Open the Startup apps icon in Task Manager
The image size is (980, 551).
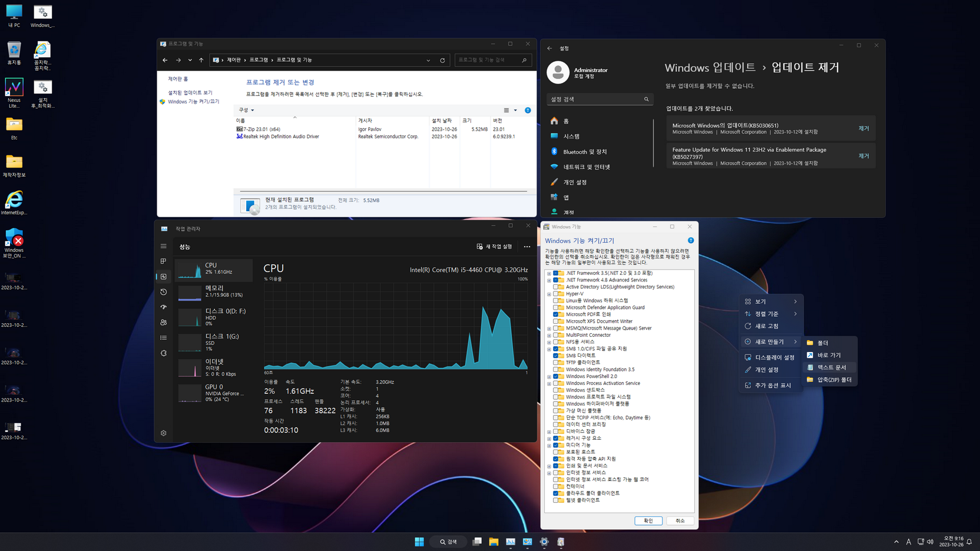[164, 307]
